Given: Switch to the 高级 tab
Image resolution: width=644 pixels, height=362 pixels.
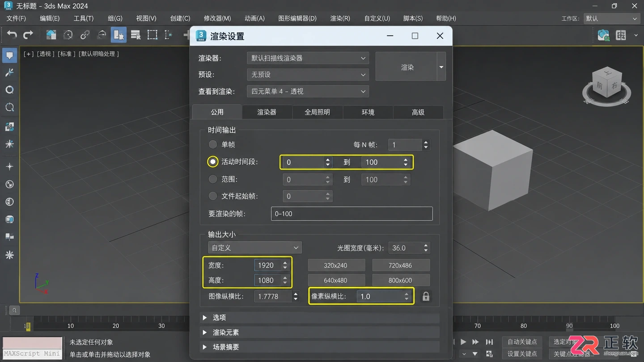Looking at the screenshot, I should (x=418, y=112).
